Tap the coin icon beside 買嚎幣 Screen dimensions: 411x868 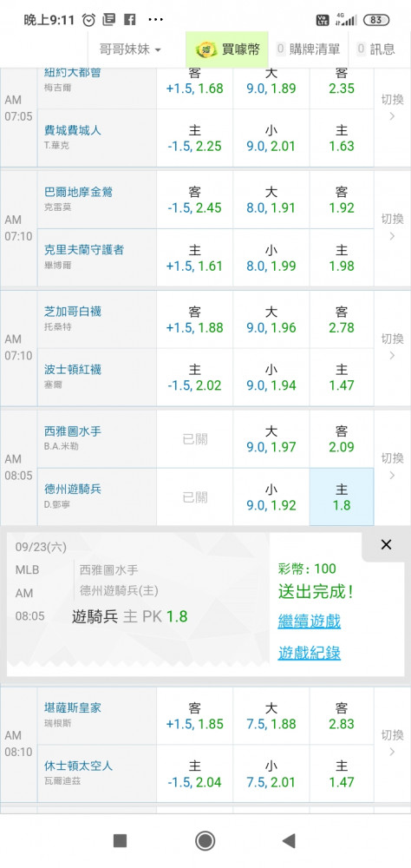(x=206, y=49)
